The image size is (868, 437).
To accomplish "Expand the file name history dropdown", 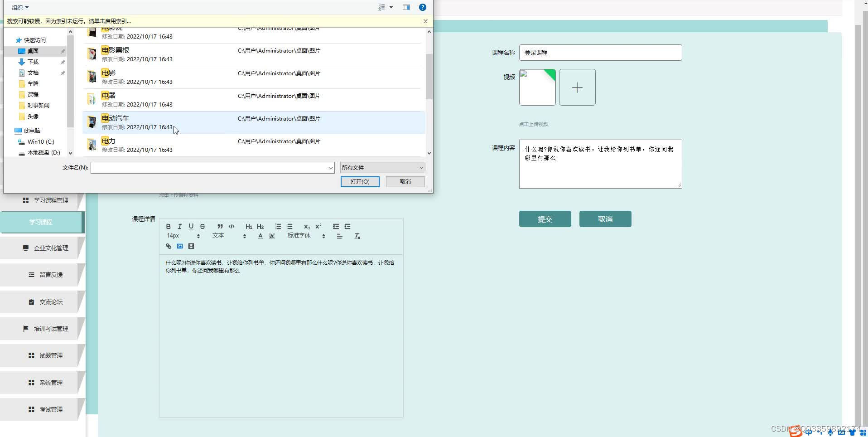I will click(330, 168).
